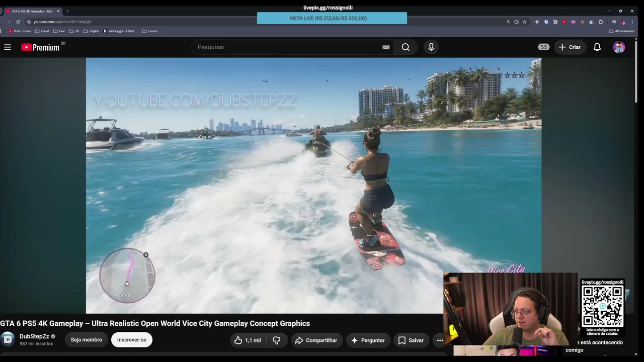
Task: Open the Canal bookmarks folder
Action: 42,31
